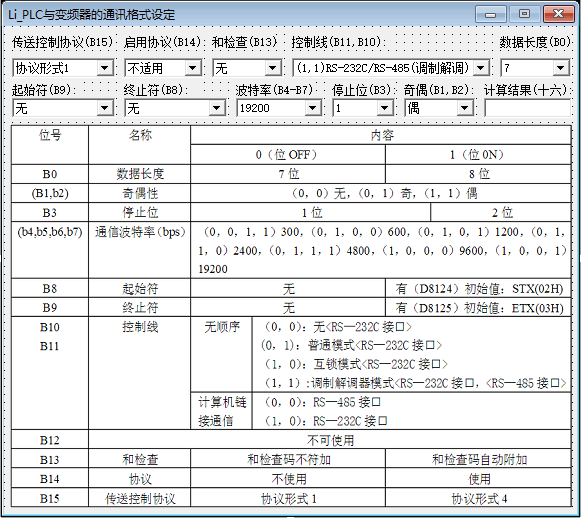This screenshot has height=518, width=581.
Task: Click the (1，0)：互锁模式 line
Action: coord(355,364)
